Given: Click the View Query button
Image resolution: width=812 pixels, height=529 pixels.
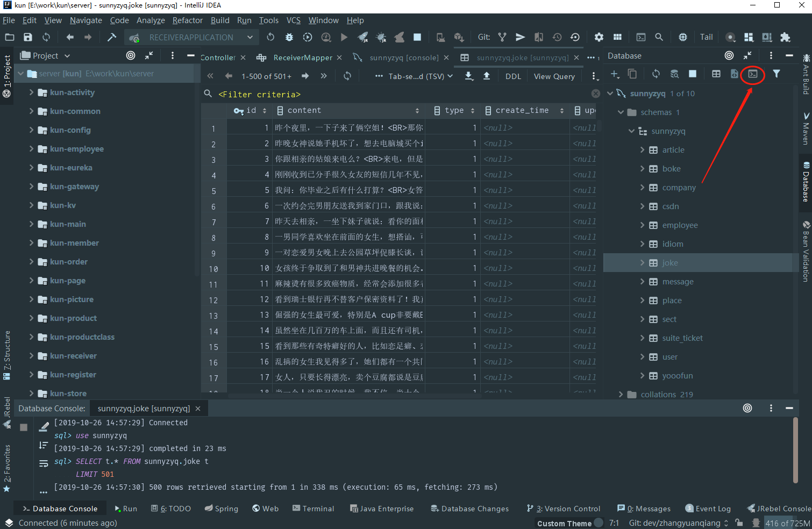Looking at the screenshot, I should click(x=554, y=76).
